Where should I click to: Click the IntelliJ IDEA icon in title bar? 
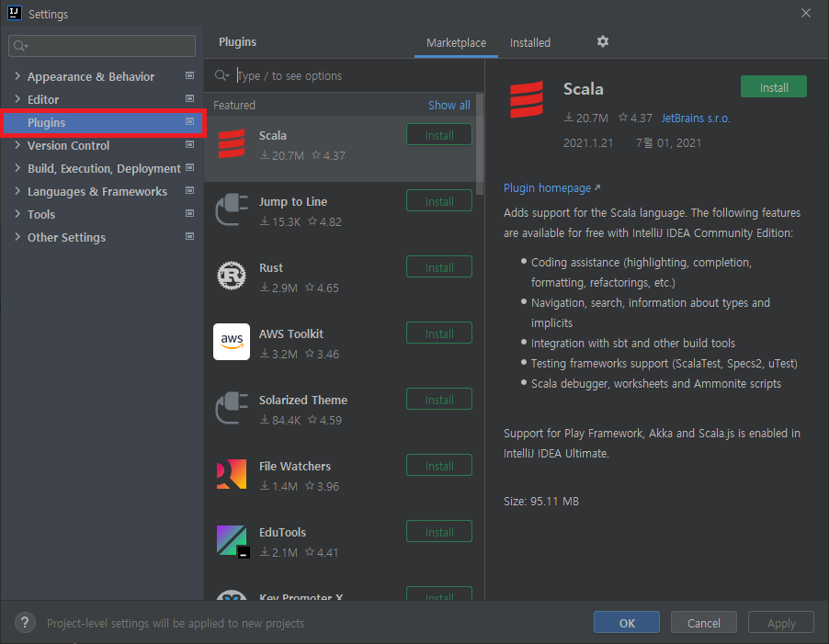pyautogui.click(x=15, y=13)
